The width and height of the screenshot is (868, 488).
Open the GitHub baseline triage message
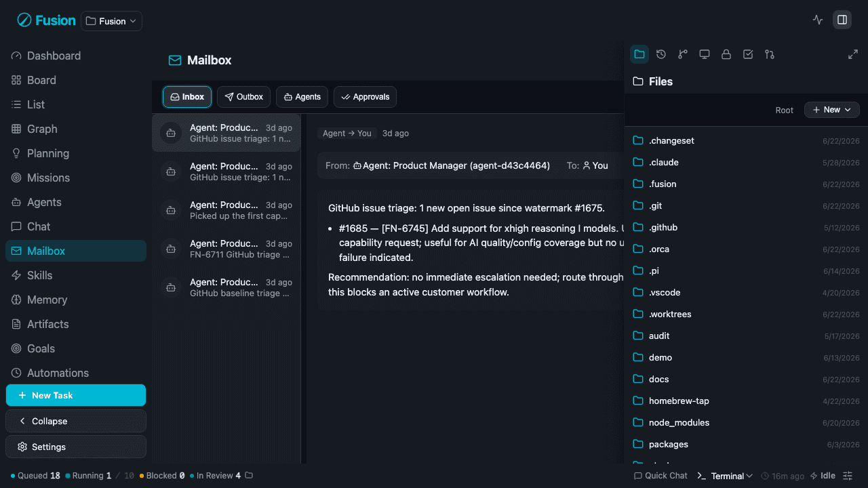(x=226, y=287)
